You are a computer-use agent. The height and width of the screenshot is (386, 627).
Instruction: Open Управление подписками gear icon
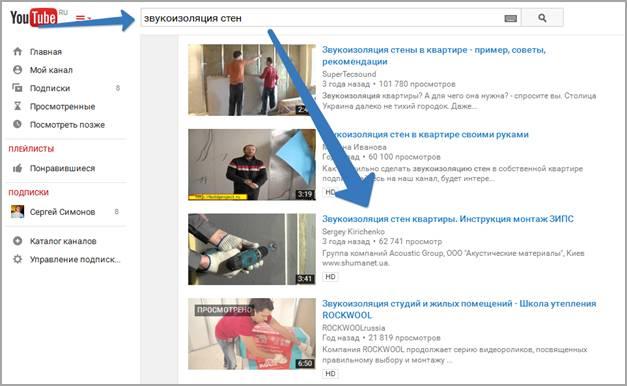tap(18, 259)
